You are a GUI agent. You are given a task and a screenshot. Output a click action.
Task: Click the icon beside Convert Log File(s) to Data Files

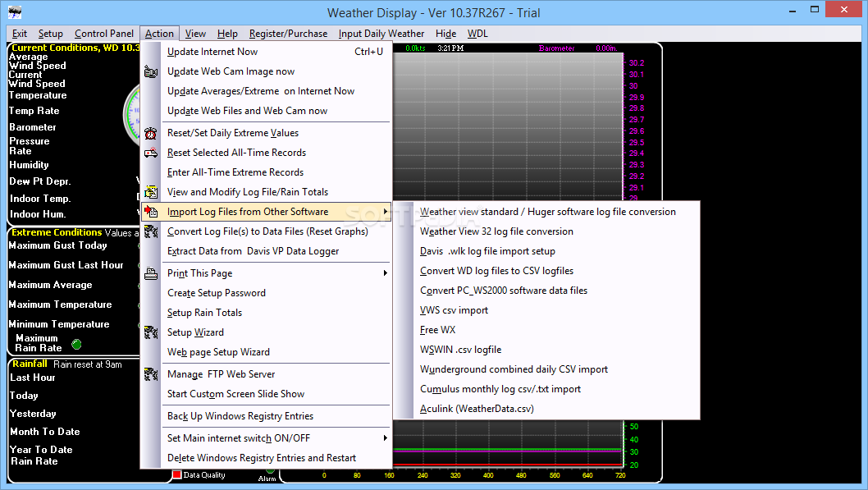(x=151, y=231)
